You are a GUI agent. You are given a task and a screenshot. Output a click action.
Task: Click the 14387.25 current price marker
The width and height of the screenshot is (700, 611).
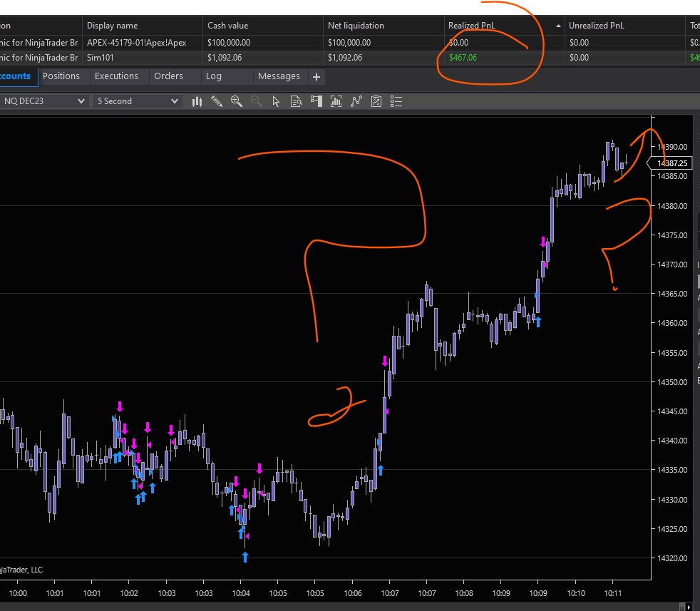671,163
